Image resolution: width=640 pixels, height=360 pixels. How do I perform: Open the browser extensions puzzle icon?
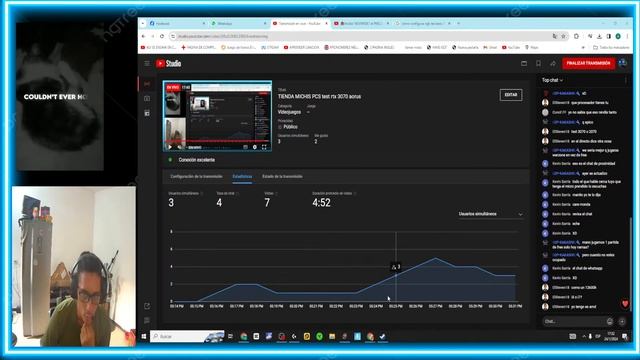(576, 36)
